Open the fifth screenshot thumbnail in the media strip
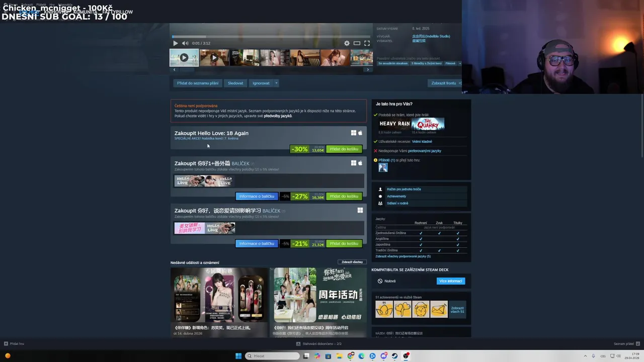 (305, 58)
